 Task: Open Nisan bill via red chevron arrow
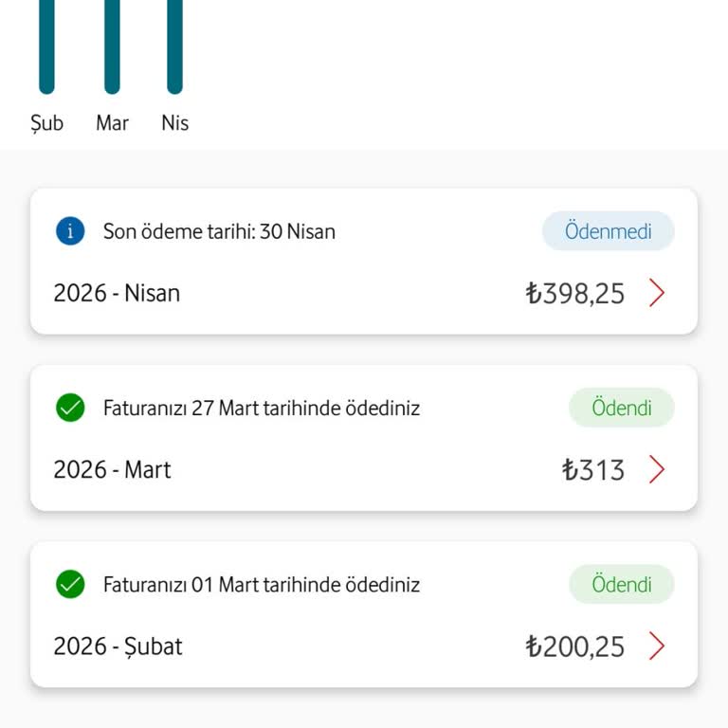pyautogui.click(x=657, y=293)
